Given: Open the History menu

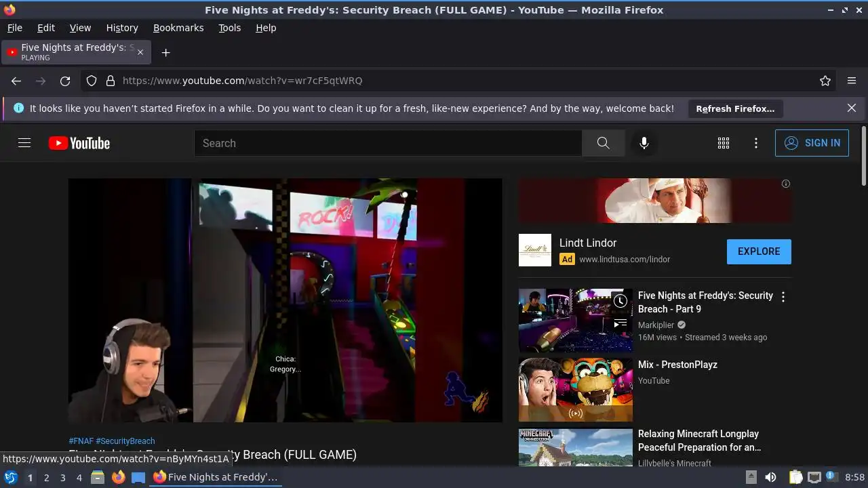Looking at the screenshot, I should (122, 28).
